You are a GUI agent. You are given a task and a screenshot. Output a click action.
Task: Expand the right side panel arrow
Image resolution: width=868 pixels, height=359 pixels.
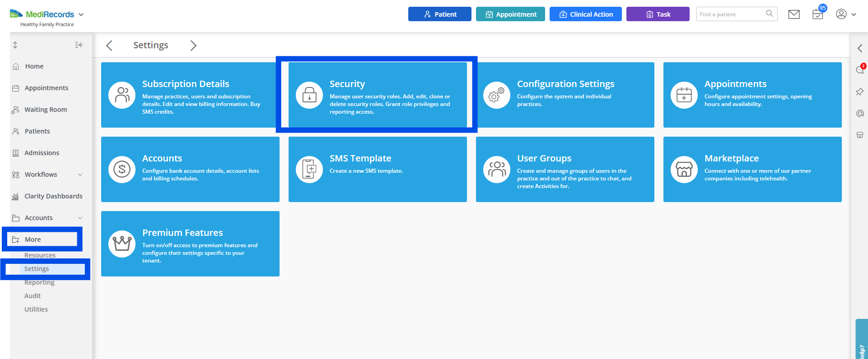[x=860, y=48]
